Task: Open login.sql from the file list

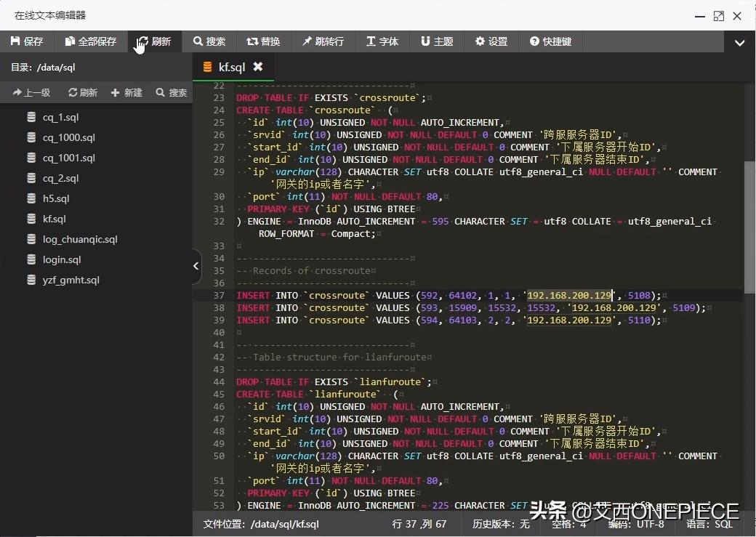Action: 62,259
